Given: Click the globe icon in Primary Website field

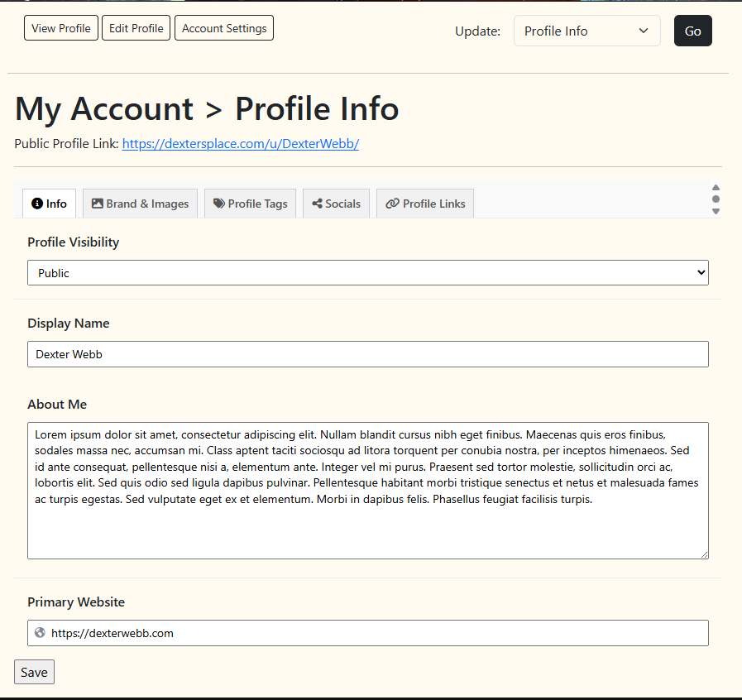Looking at the screenshot, I should 41,632.
